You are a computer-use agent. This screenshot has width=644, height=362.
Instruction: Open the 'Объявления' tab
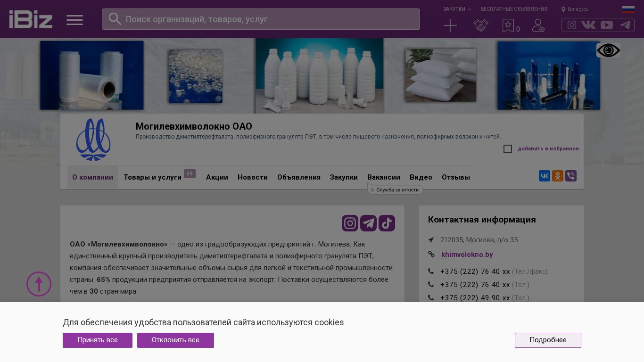tap(299, 177)
